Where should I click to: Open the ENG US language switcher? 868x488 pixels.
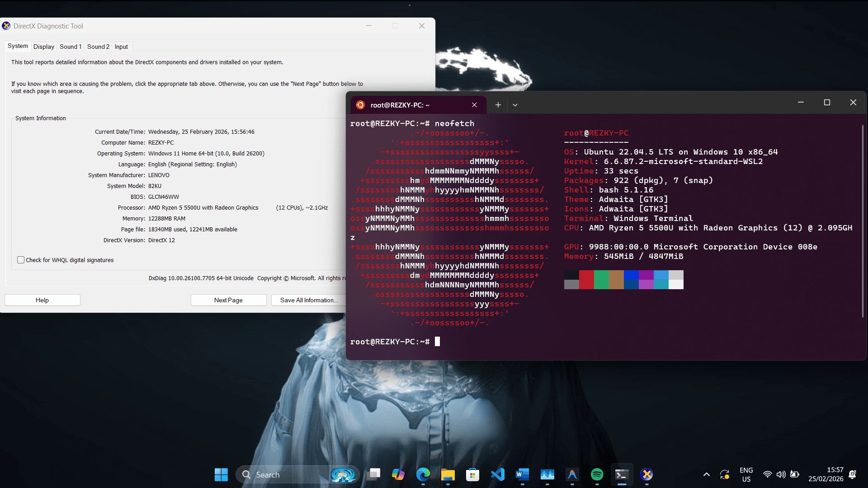746,474
